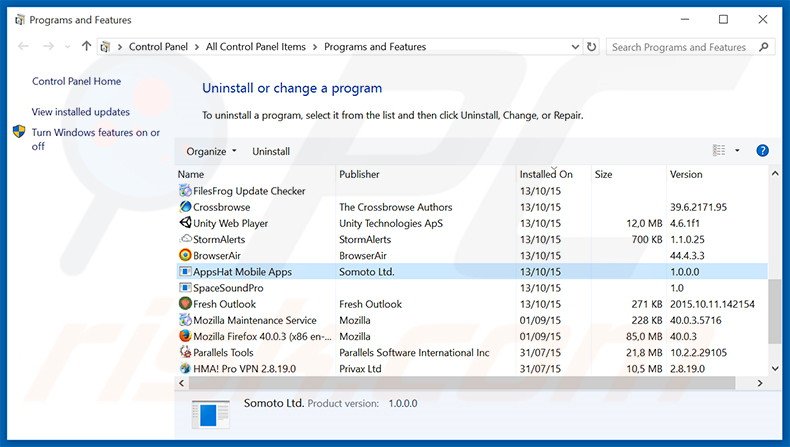
Task: Click the Programs and Features title bar icon
Action: [x=20, y=20]
